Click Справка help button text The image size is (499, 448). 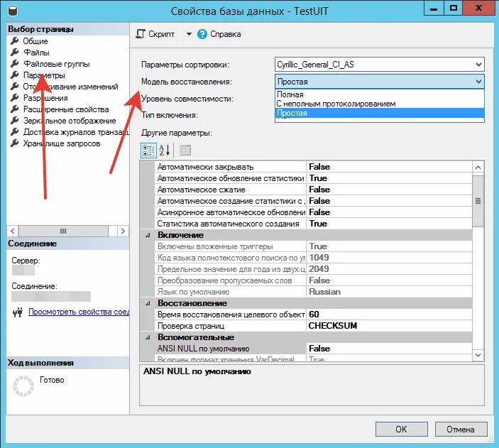225,34
